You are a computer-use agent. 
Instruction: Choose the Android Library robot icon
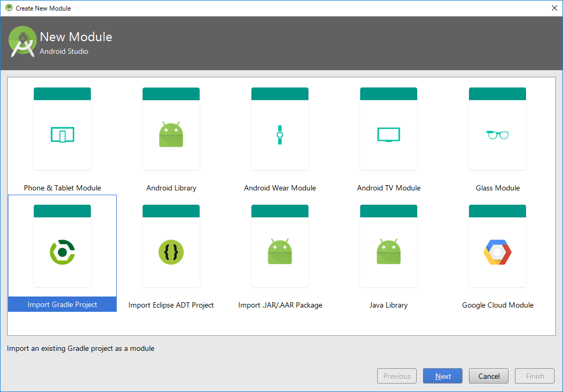[171, 135]
